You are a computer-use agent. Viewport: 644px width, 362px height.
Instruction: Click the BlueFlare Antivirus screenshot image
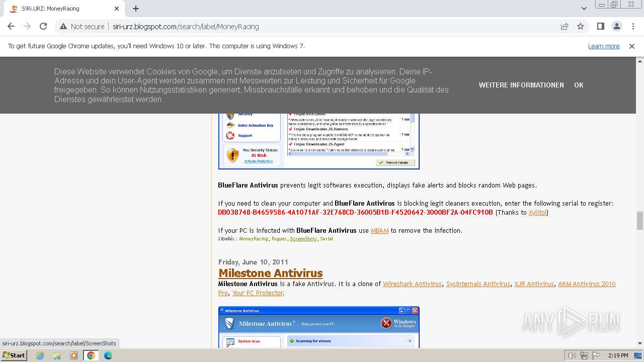[x=319, y=141]
